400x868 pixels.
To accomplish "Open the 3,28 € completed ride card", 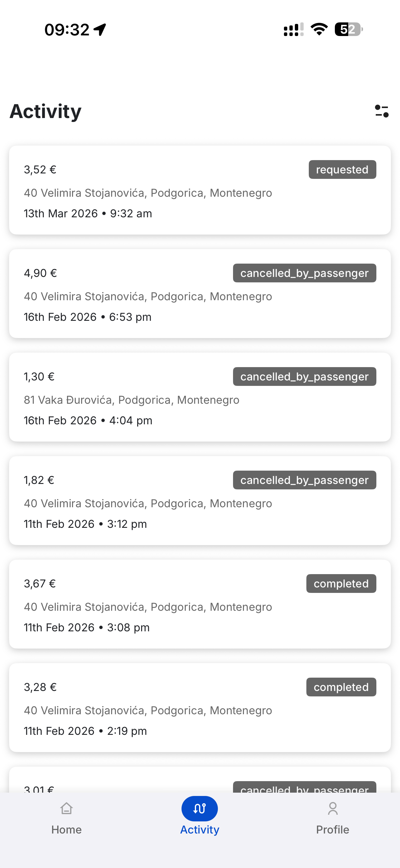I will (200, 708).
